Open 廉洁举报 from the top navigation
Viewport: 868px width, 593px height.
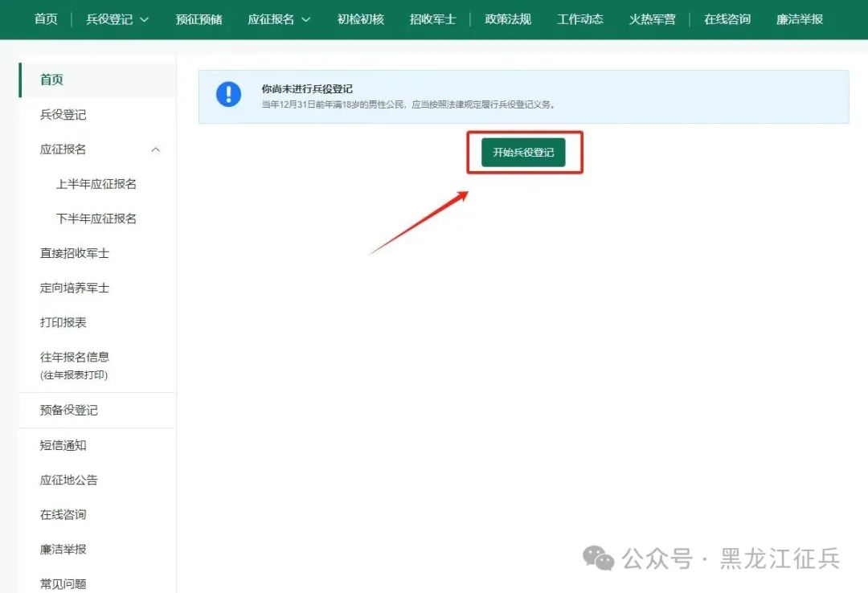(x=799, y=18)
